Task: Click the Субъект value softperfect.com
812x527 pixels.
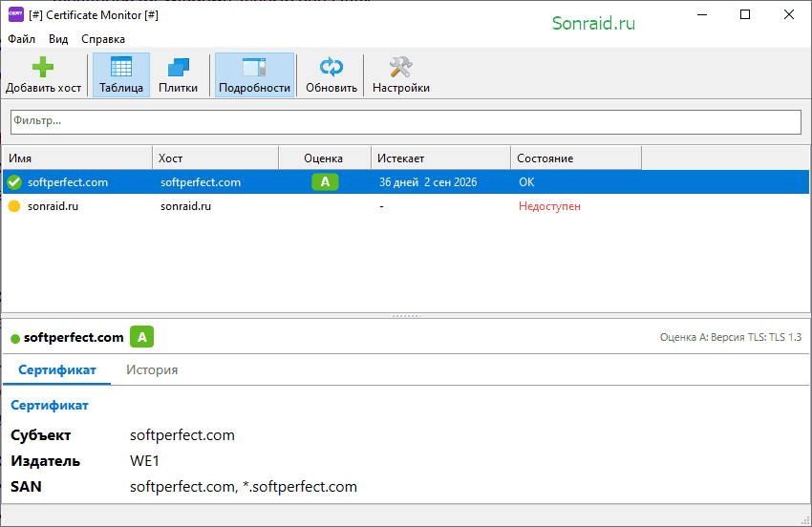Action: click(x=182, y=435)
